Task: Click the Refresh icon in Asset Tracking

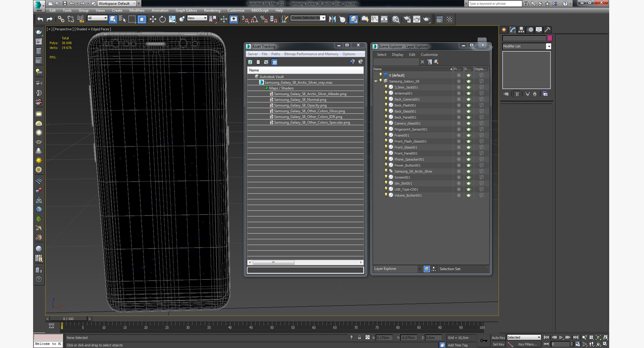Action: [250, 62]
